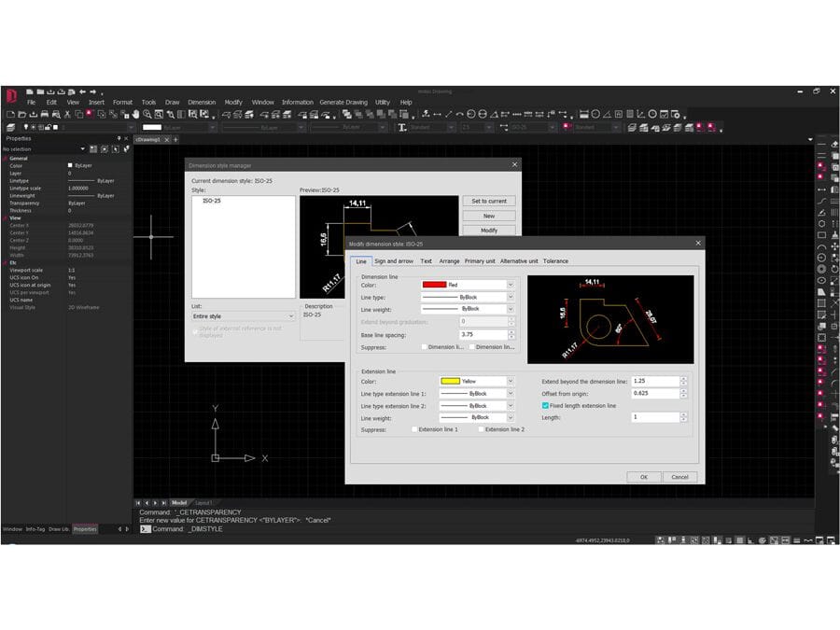The image size is (840, 630).
Task: Confirm changes with the OK button
Action: (643, 477)
